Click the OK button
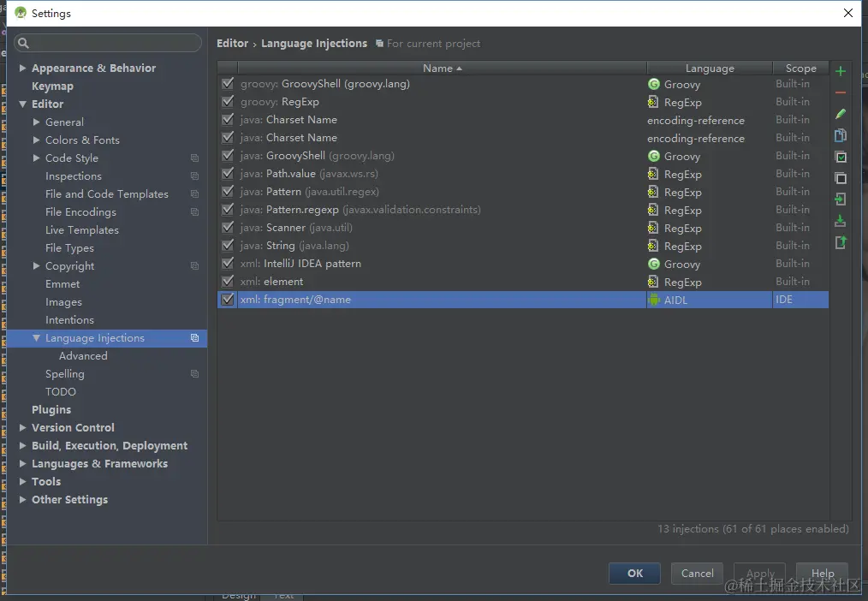Viewport: 868px width, 601px height. click(634, 574)
